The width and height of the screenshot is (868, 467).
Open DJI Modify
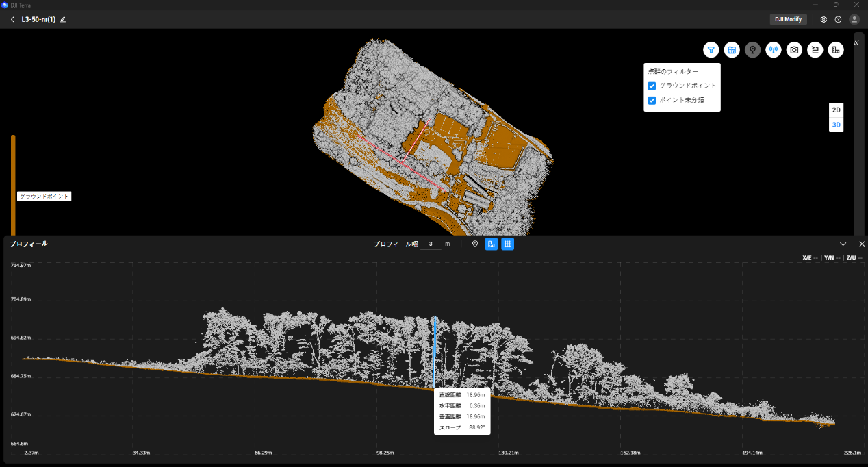788,19
